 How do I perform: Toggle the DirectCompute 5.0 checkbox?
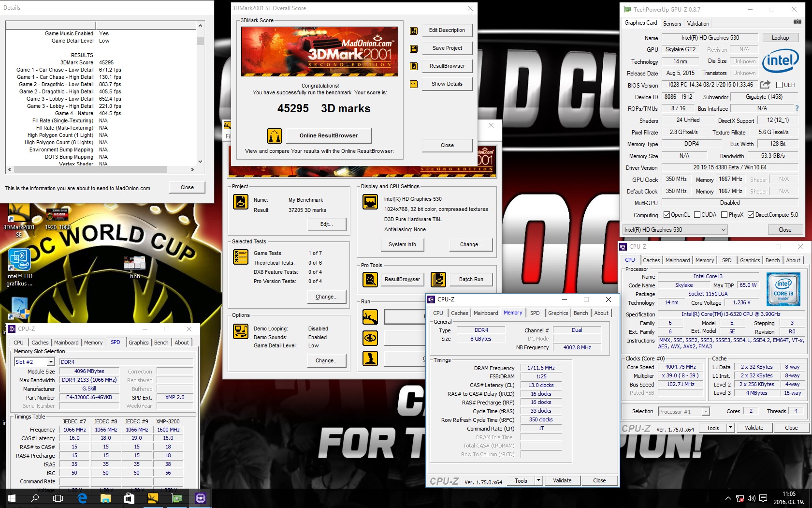pos(751,215)
